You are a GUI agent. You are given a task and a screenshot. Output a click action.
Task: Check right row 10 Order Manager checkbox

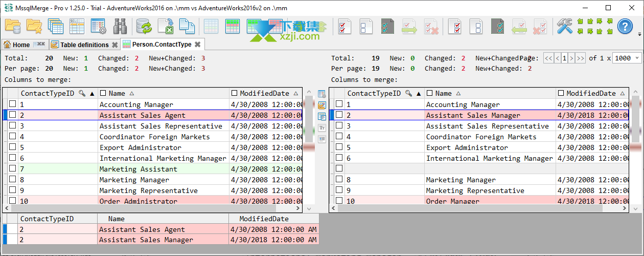339,201
